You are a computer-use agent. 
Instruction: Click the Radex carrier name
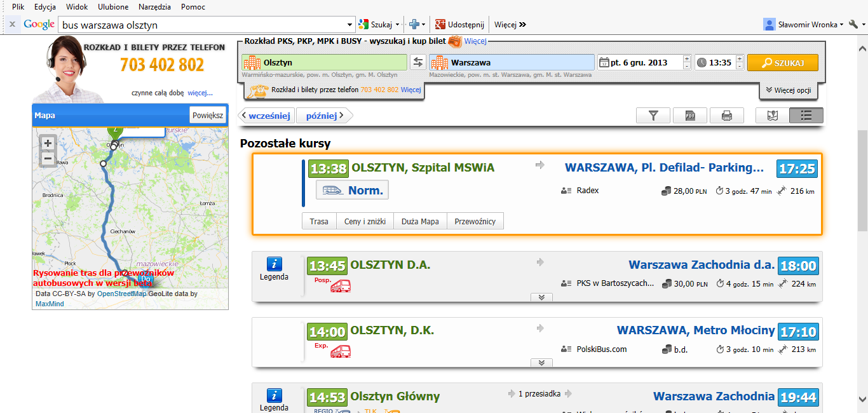click(x=588, y=191)
